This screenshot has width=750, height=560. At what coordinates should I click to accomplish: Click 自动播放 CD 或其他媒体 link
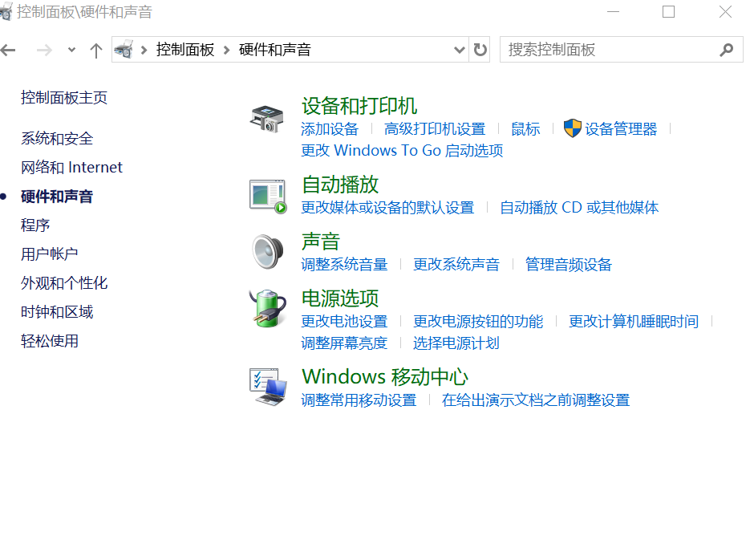(x=579, y=208)
